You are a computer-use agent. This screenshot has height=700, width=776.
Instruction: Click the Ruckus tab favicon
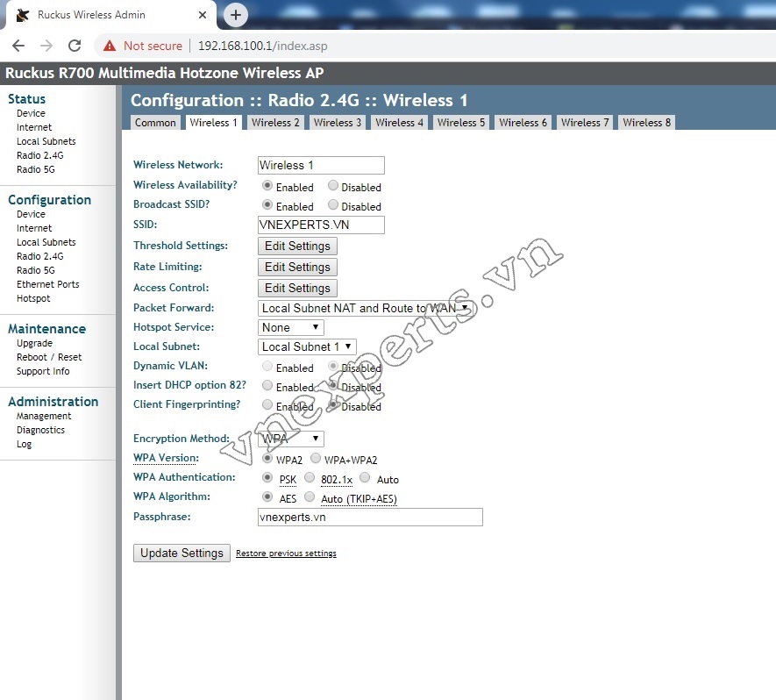point(24,15)
